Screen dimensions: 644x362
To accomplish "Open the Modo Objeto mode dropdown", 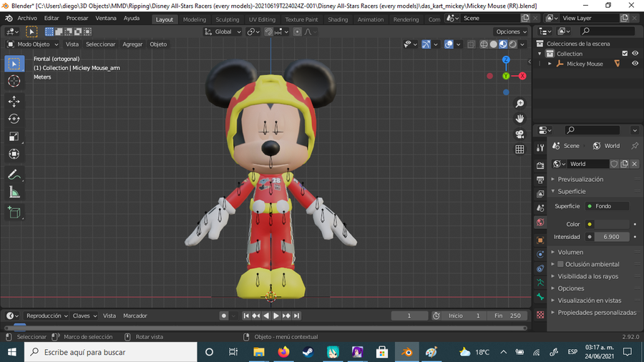I will pos(33,44).
